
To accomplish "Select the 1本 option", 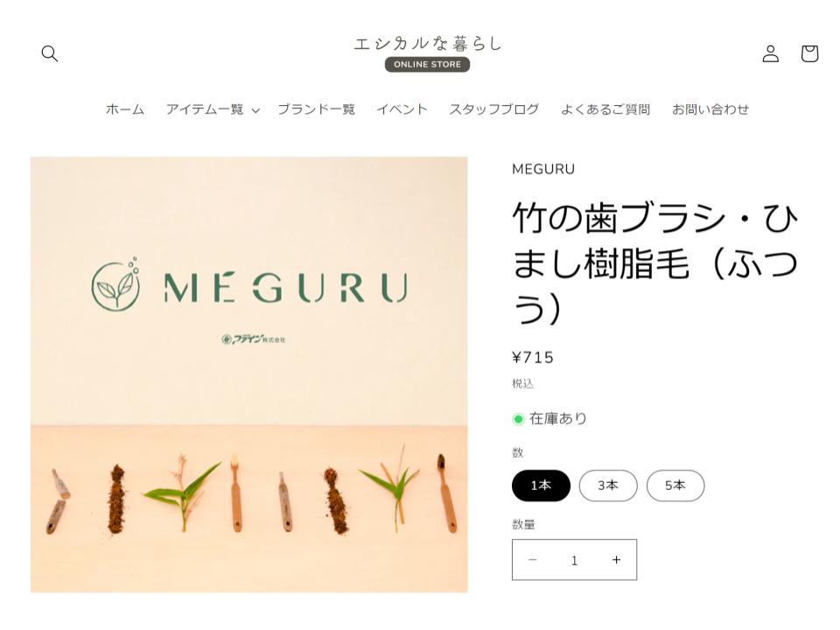I will click(541, 486).
